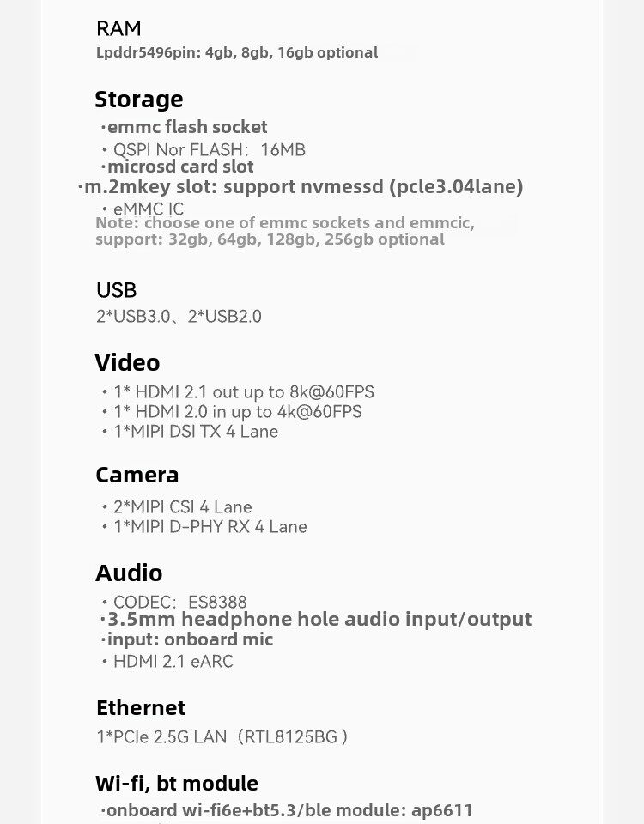
Task: Click the Camera section heading
Action: point(137,476)
